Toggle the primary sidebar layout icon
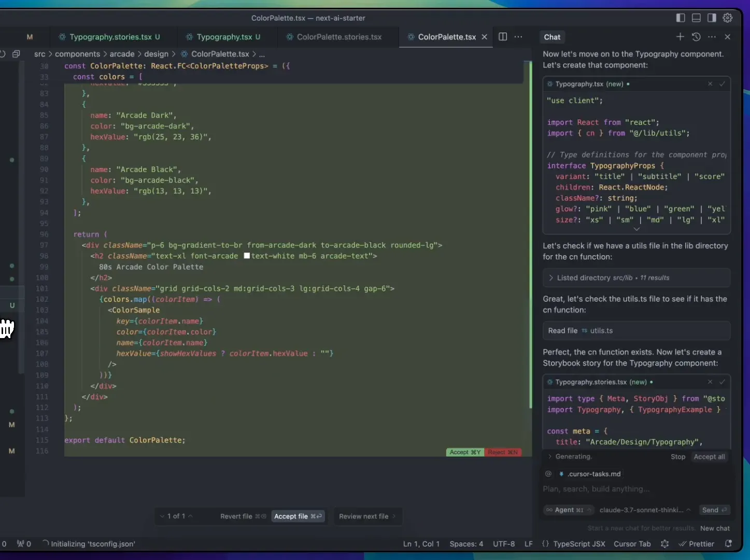Viewport: 750px width, 560px height. point(681,18)
